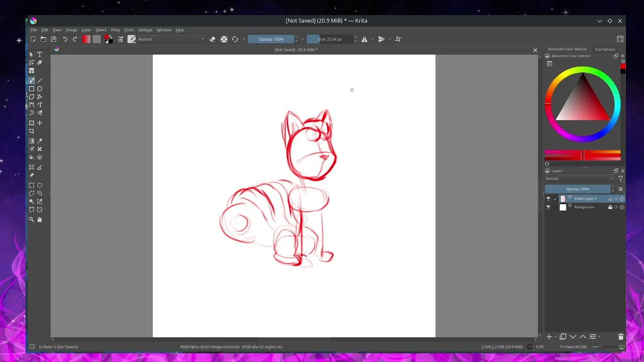Add a new paint layer
This screenshot has height=362, width=644.
(x=549, y=337)
